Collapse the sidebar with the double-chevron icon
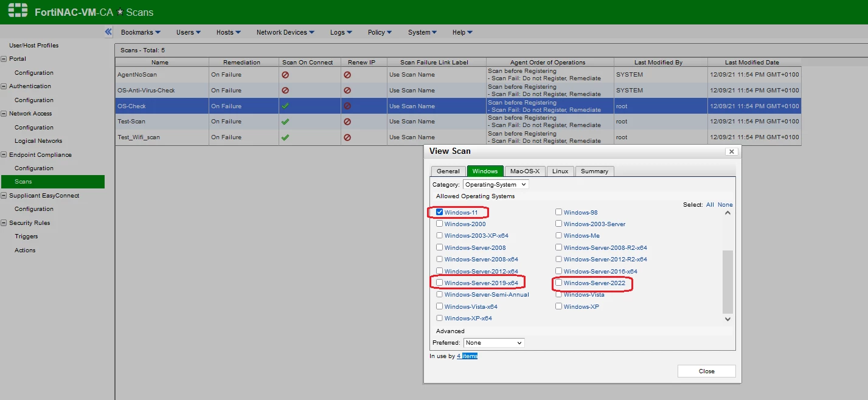The width and height of the screenshot is (868, 400). [108, 32]
